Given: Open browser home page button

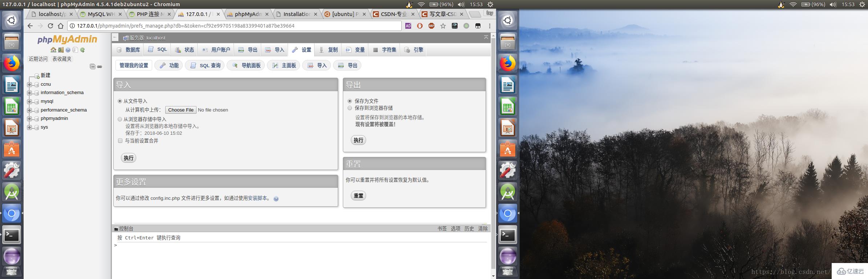Looking at the screenshot, I should click(61, 26).
